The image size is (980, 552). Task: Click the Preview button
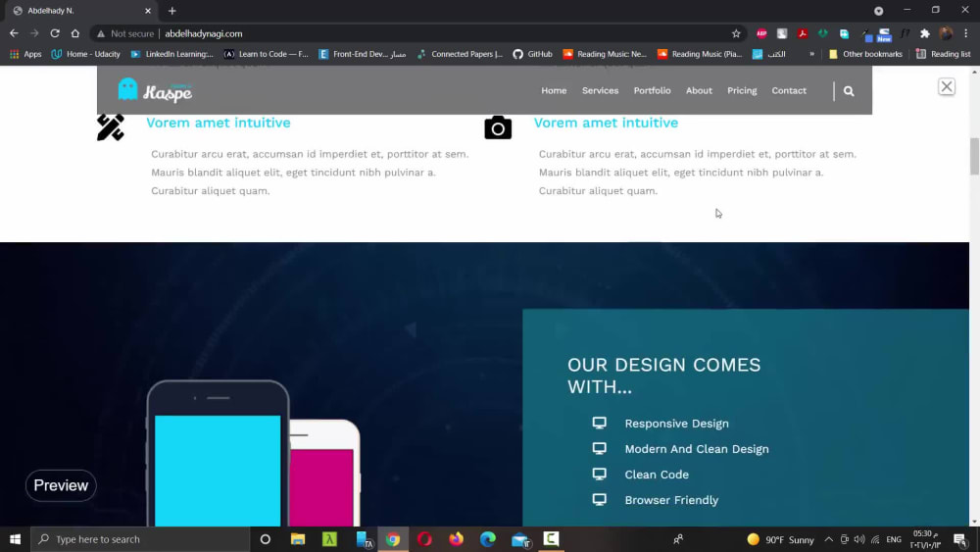pos(61,485)
